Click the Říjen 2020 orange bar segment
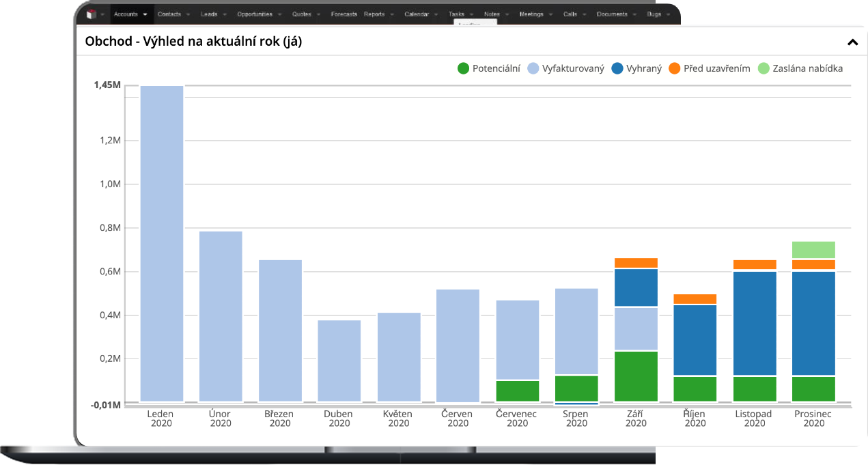The width and height of the screenshot is (868, 465). pyautogui.click(x=695, y=299)
